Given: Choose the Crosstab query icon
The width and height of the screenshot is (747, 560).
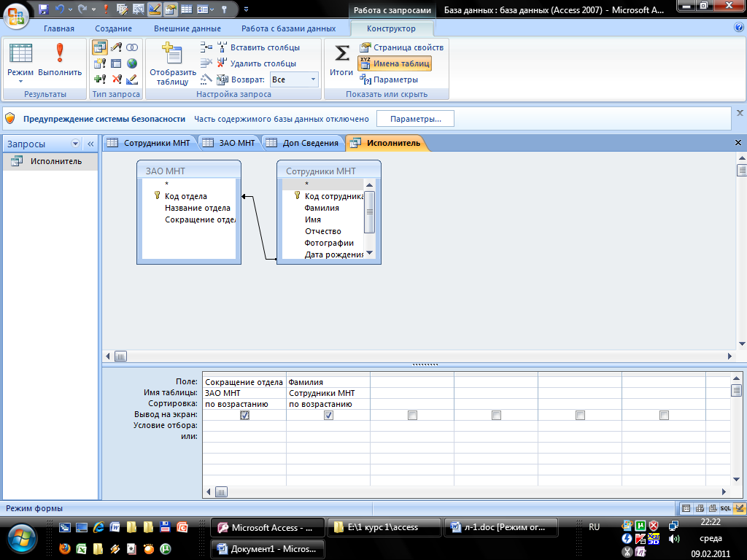Looking at the screenshot, I should (x=116, y=63).
